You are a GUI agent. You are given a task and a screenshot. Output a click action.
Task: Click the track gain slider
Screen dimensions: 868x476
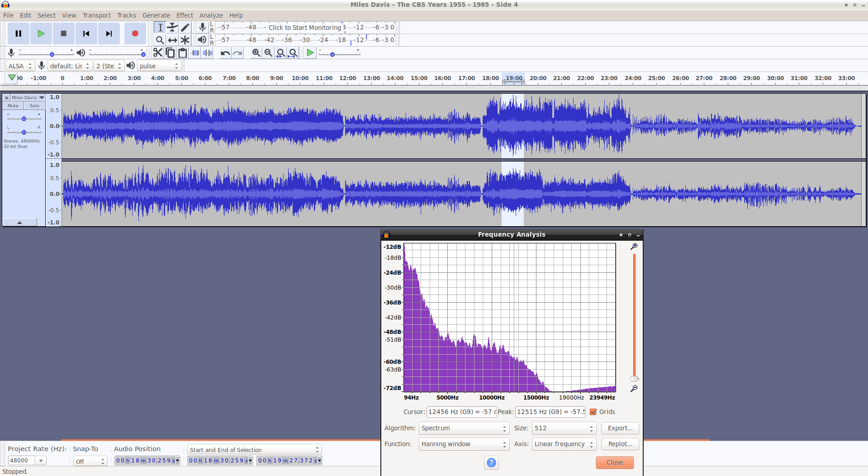click(x=24, y=118)
